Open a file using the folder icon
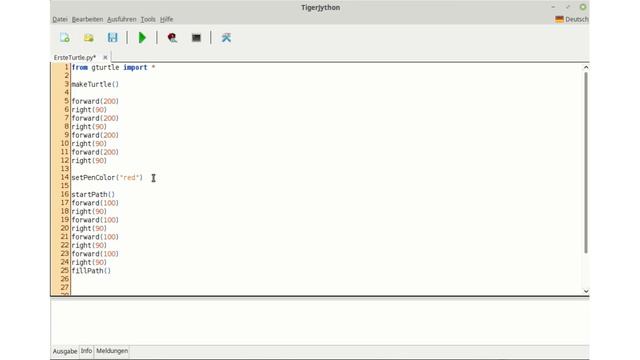 (89, 38)
